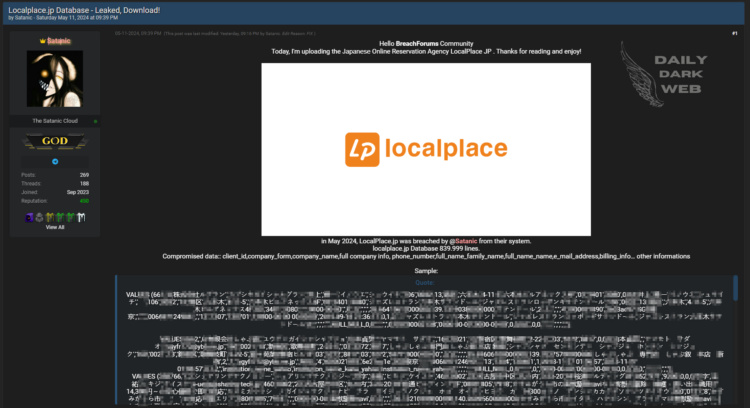Select reputation value 450
Viewport: 750px width, 408px height.
[84, 201]
